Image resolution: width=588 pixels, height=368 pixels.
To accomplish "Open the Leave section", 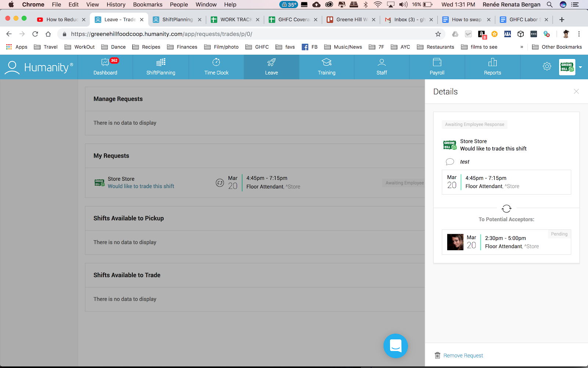I will (271, 67).
